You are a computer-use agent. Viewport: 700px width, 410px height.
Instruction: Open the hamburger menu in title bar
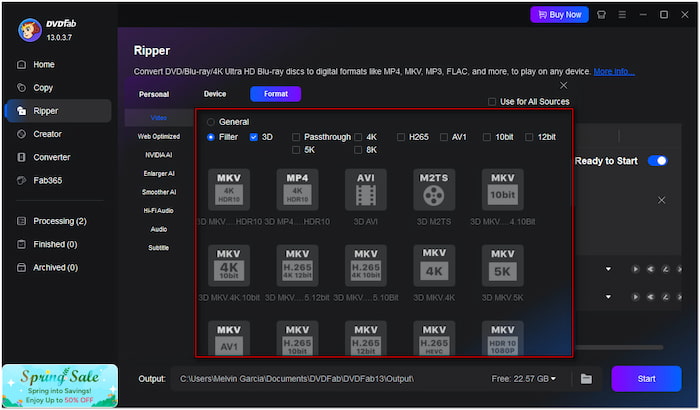click(x=622, y=15)
